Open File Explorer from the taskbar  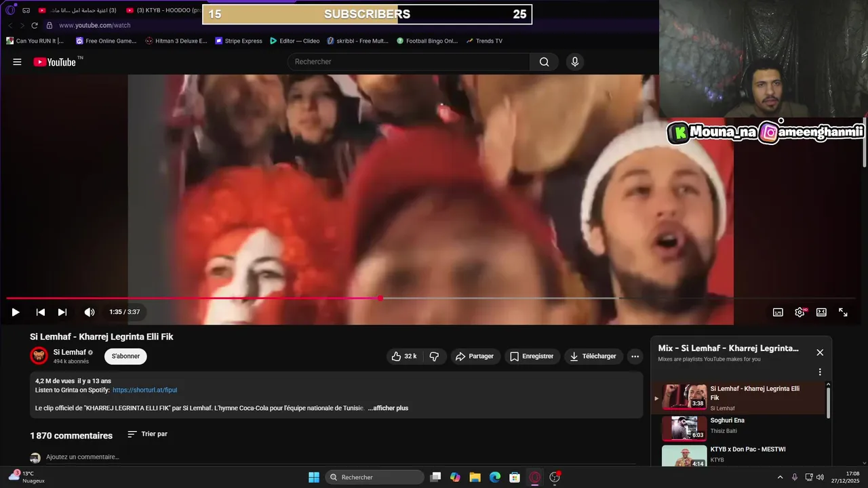point(475,477)
